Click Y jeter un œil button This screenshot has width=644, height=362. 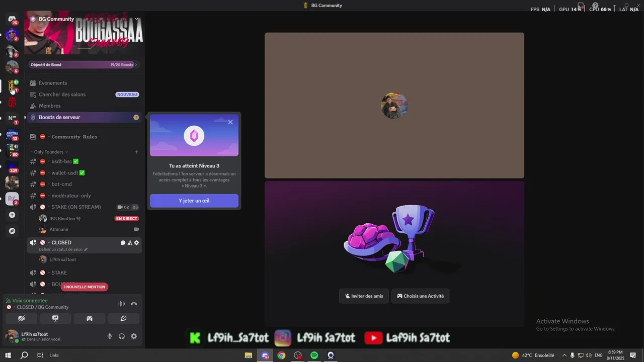pyautogui.click(x=194, y=201)
